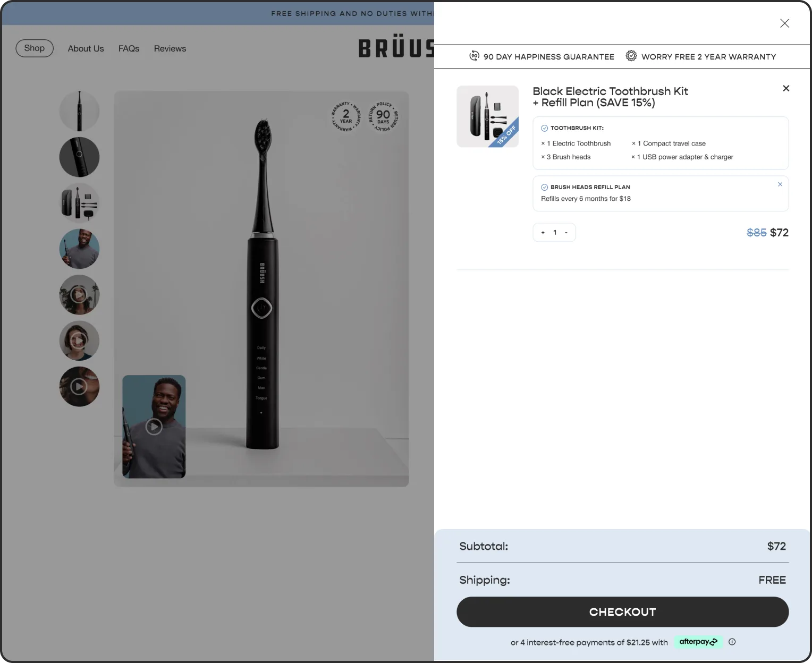The image size is (812, 663).
Task: Select the kit contents thumbnail in gallery
Action: click(x=79, y=203)
